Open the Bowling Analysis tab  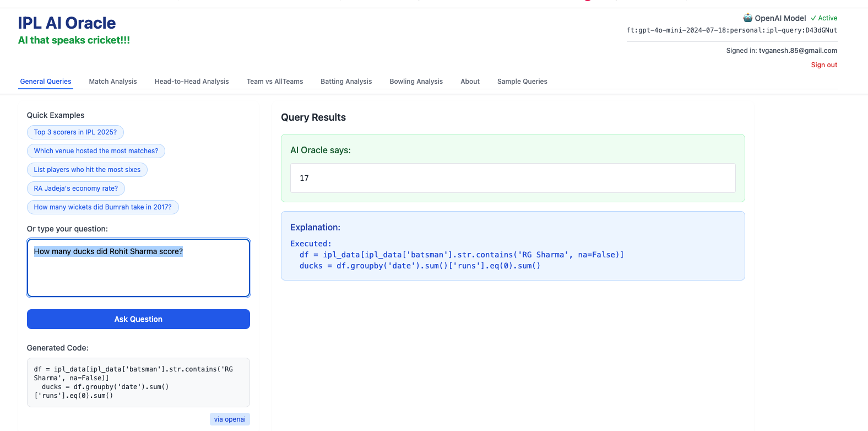416,82
